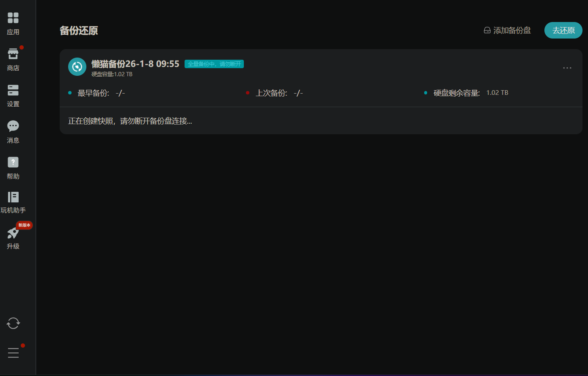Open the three-dot menu on backup card
This screenshot has height=376, width=588.
click(567, 68)
